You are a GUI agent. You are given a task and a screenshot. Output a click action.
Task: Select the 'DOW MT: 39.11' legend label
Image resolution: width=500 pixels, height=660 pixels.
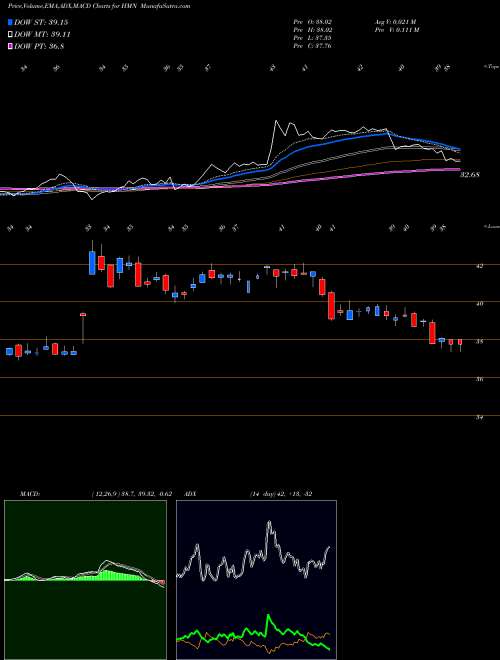click(x=43, y=35)
